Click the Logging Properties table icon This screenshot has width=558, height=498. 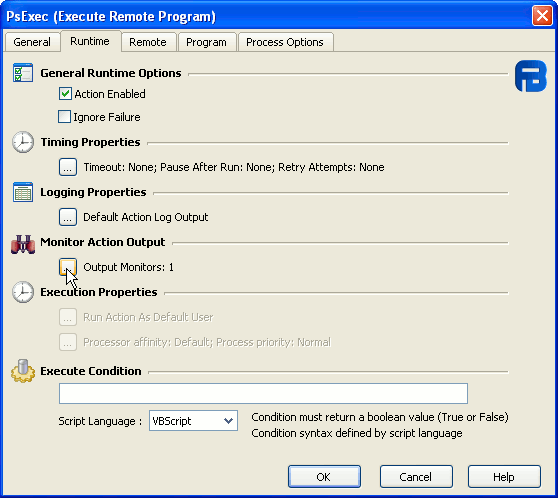tap(23, 192)
